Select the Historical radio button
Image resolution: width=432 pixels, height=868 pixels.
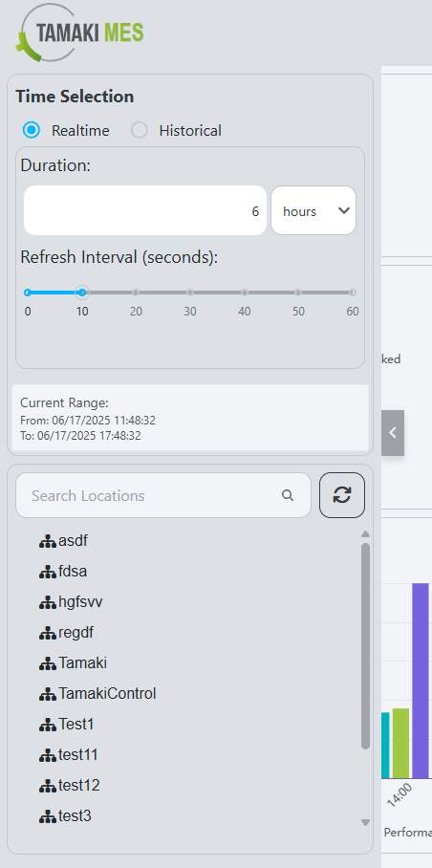tap(139, 130)
